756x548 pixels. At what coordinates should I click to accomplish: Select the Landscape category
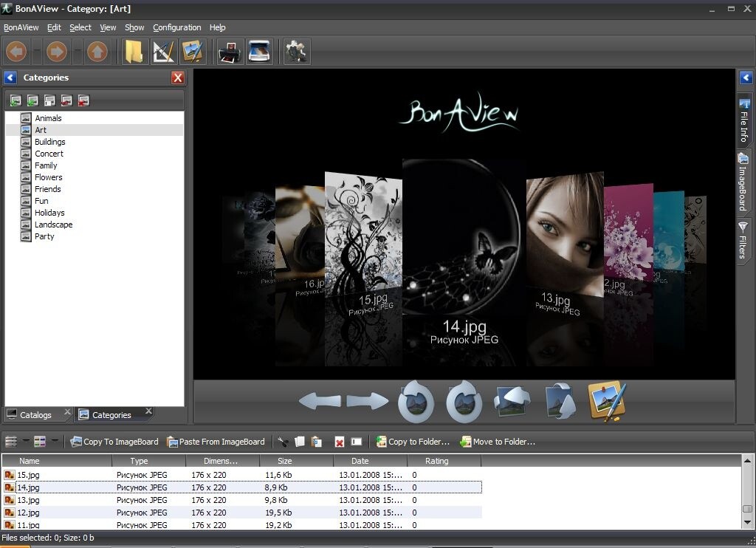click(53, 225)
